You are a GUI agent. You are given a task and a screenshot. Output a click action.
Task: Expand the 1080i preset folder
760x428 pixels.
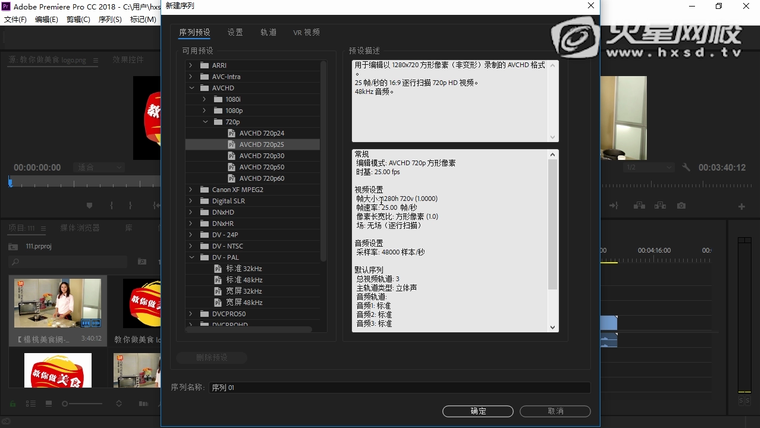pos(203,99)
